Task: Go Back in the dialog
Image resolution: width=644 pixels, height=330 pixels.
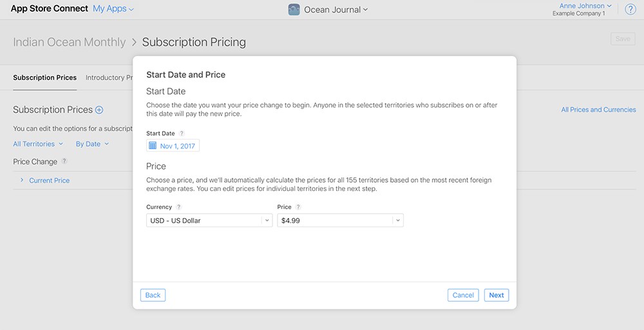Action: (153, 295)
